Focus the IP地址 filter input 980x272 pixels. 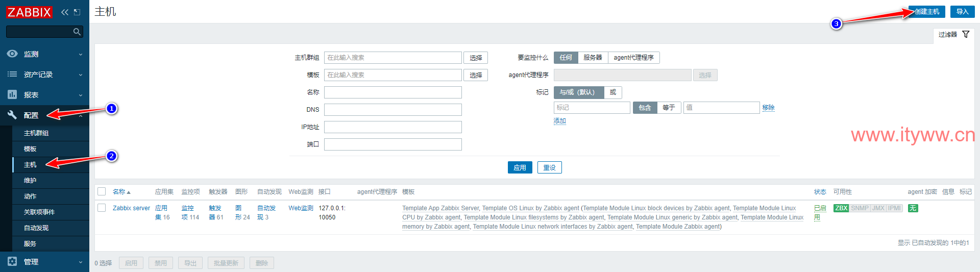coord(393,127)
